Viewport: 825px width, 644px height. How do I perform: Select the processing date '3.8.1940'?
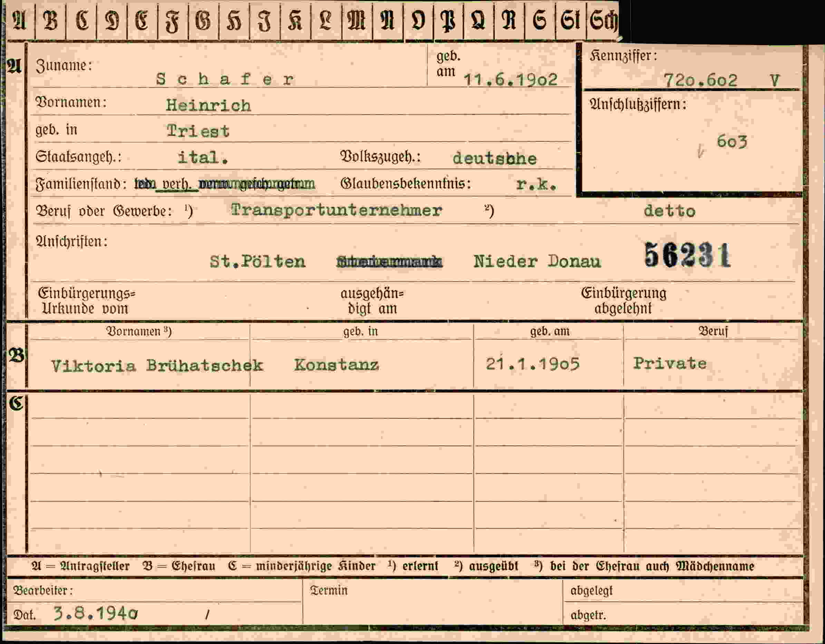coord(96,614)
